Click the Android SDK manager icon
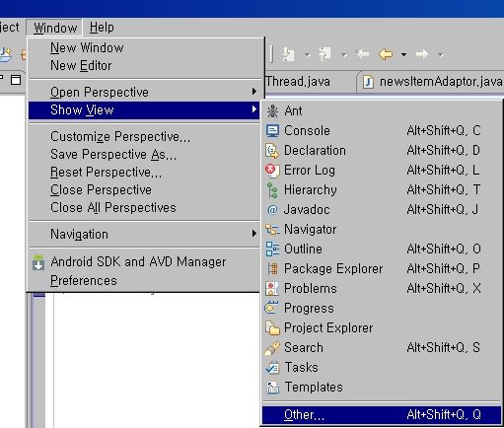Screen dimensions: 504x428 [38, 262]
